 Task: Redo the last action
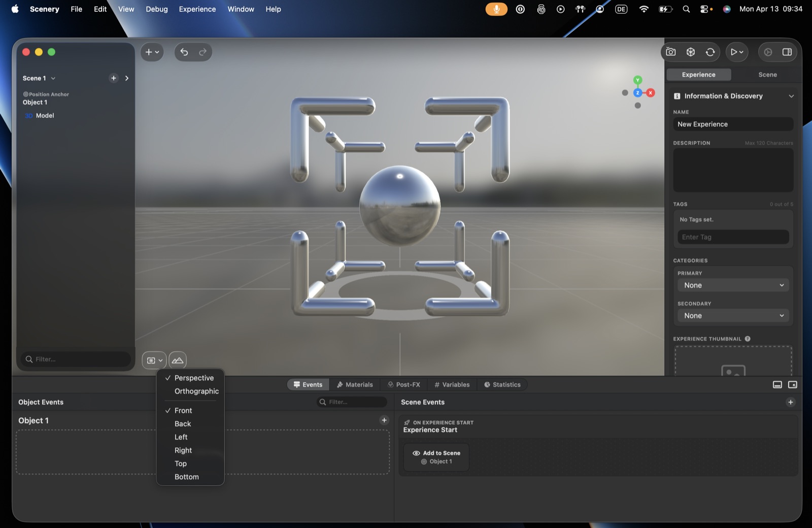pyautogui.click(x=202, y=52)
